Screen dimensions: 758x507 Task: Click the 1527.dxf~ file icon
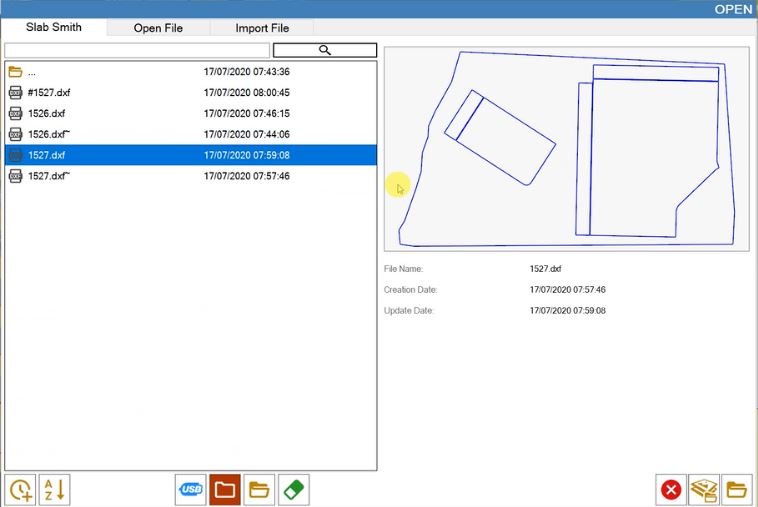point(15,176)
